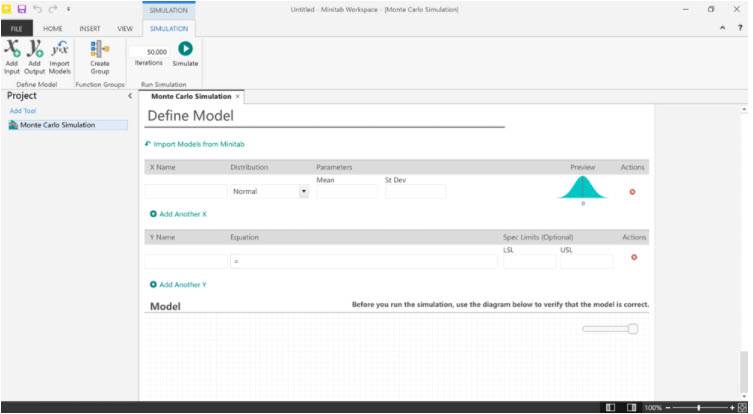The width and height of the screenshot is (753, 414).
Task: Click fit-to-window icon in status bar
Action: tap(742, 408)
